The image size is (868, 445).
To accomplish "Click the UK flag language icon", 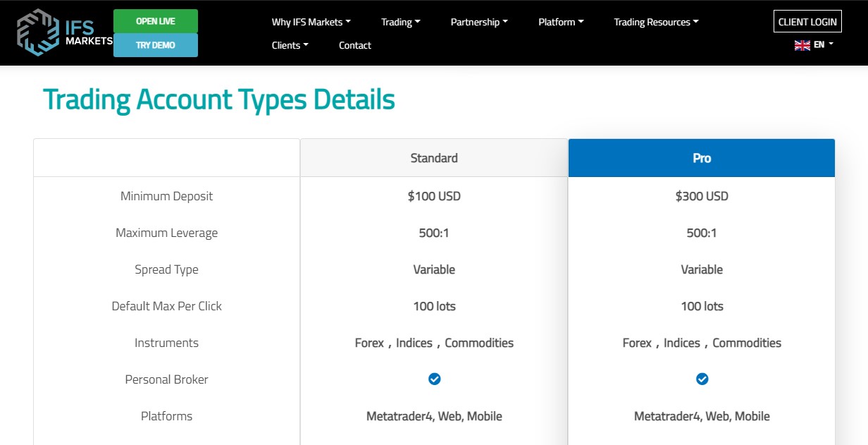I will tap(802, 44).
